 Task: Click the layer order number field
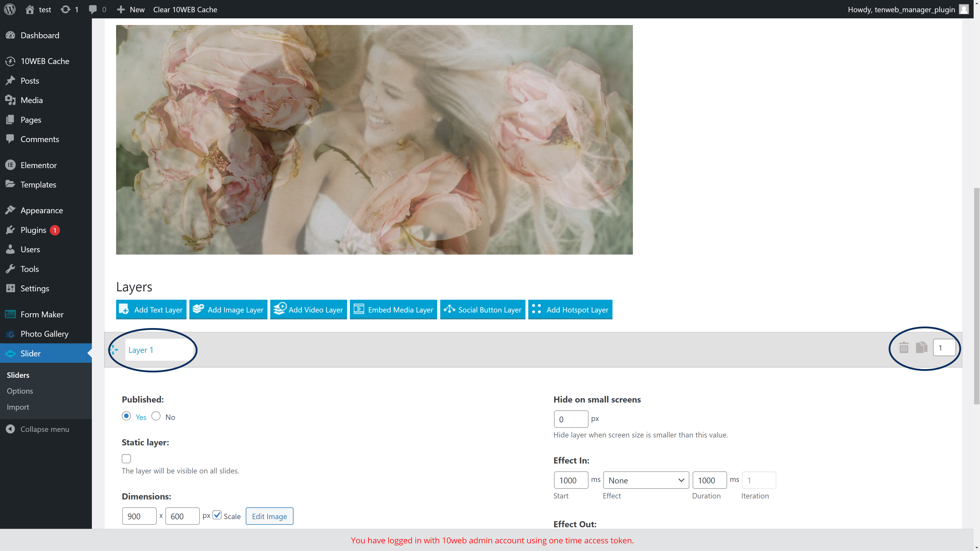944,347
